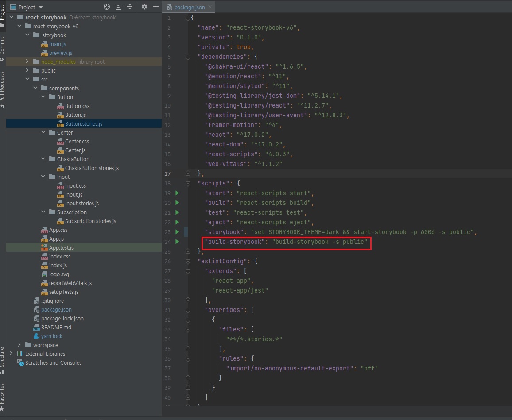This screenshot has height=420, width=512.
Task: Run the test script gutter icon
Action: coord(177,212)
